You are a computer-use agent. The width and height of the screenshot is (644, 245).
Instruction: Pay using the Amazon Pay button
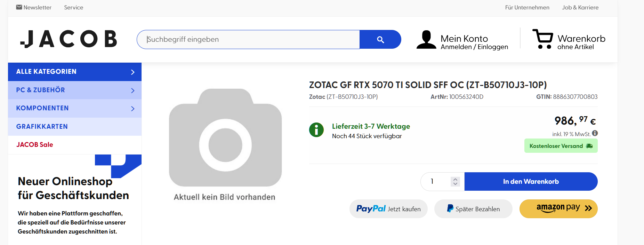558,209
